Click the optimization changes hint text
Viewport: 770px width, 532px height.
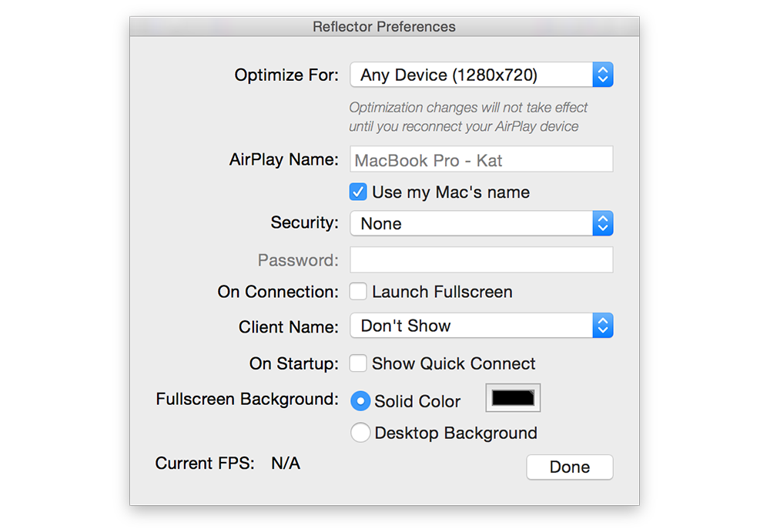point(467,117)
